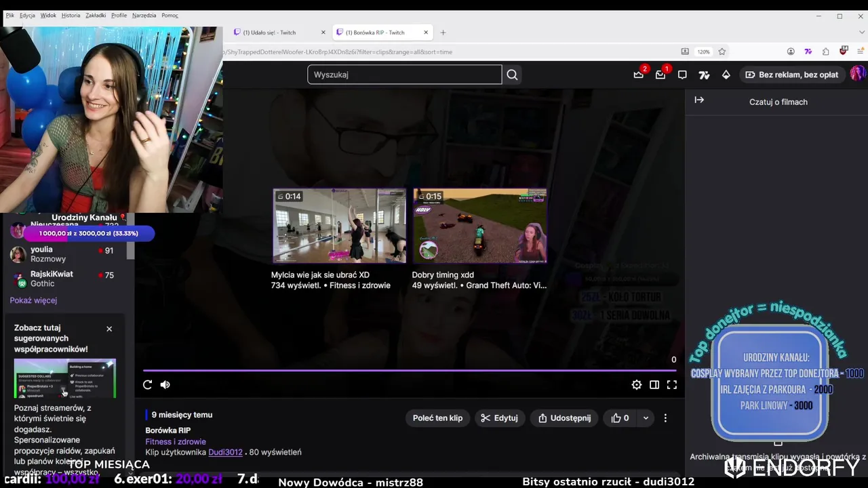Open the Pomoc menu
868x488 pixels.
pyautogui.click(x=170, y=15)
